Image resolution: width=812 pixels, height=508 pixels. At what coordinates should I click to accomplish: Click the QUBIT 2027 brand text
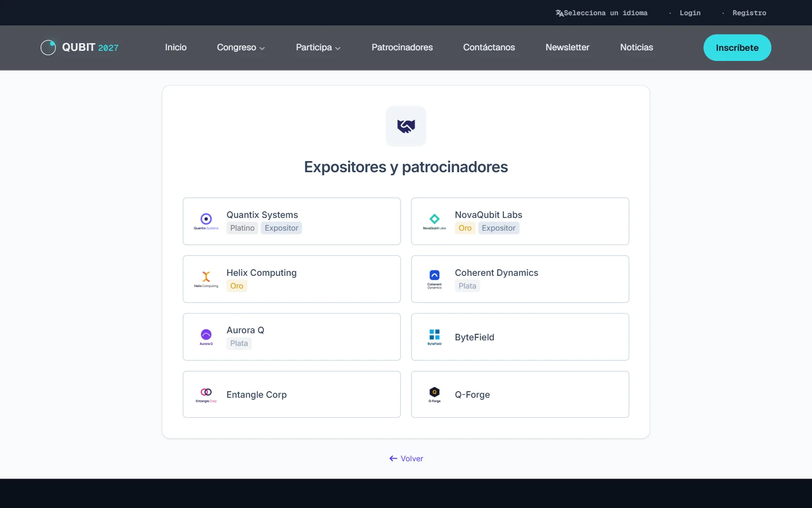coord(90,47)
